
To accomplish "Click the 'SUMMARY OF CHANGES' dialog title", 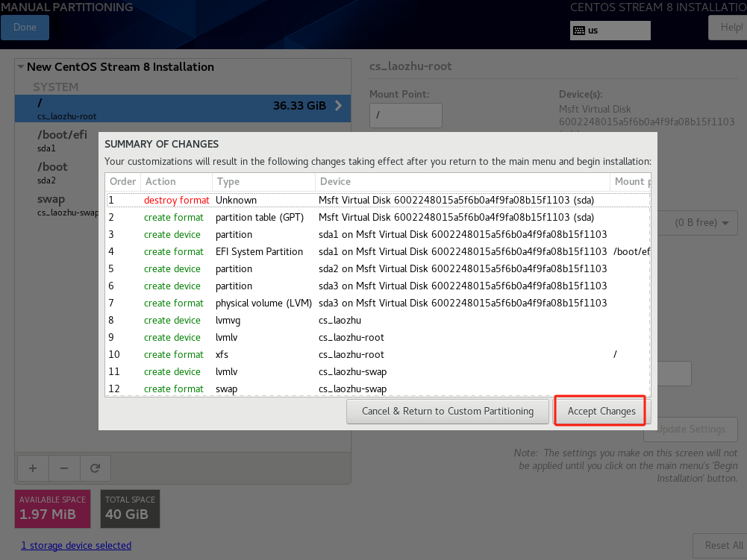I will [161, 144].
